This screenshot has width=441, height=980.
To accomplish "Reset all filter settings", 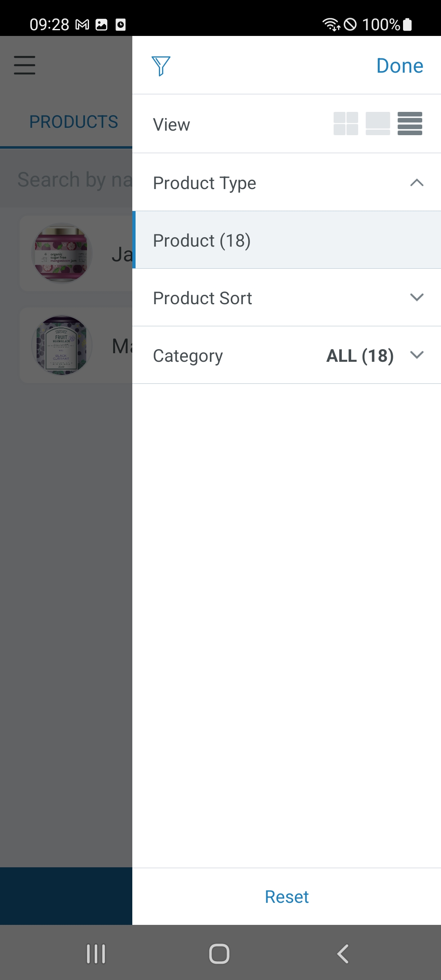I will (287, 897).
